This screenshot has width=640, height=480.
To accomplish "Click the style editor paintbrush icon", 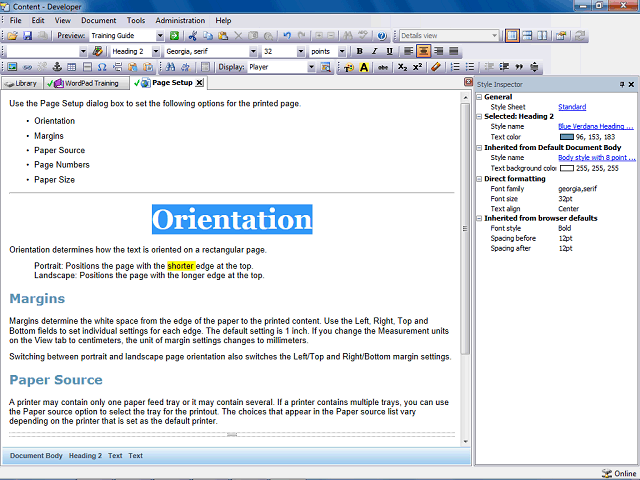I will tap(98, 51).
